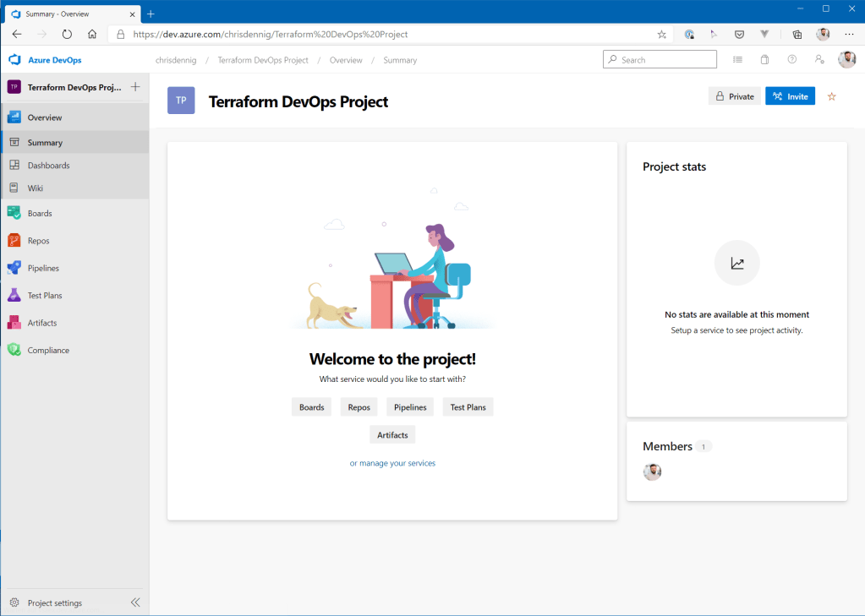This screenshot has height=616, width=865.
Task: Collapse the Overview section in sidebar
Action: (44, 117)
